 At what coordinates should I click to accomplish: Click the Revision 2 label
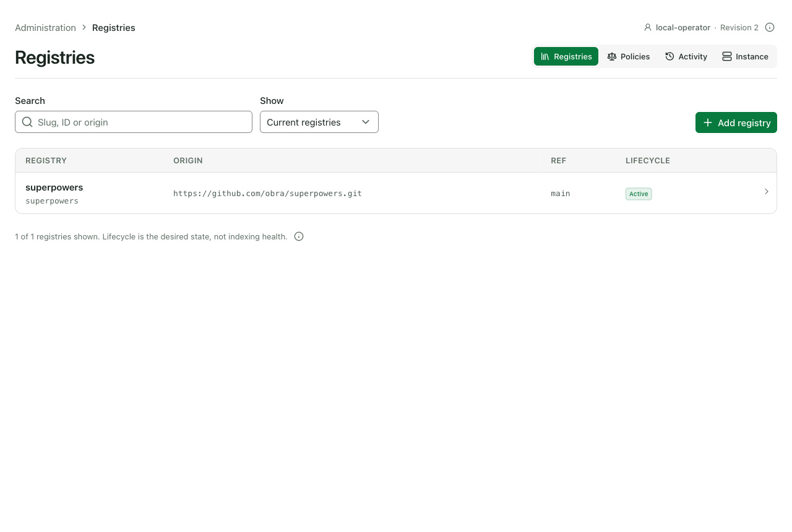pyautogui.click(x=739, y=28)
